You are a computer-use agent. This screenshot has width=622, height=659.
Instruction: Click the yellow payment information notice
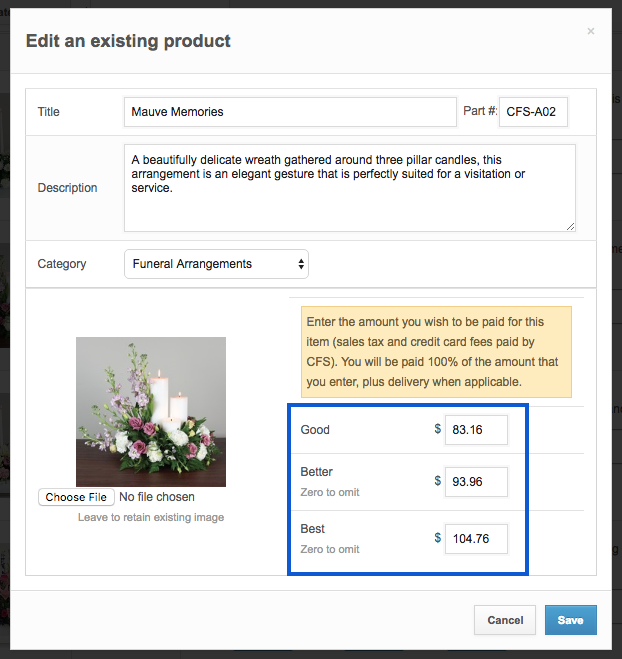pyautogui.click(x=436, y=352)
